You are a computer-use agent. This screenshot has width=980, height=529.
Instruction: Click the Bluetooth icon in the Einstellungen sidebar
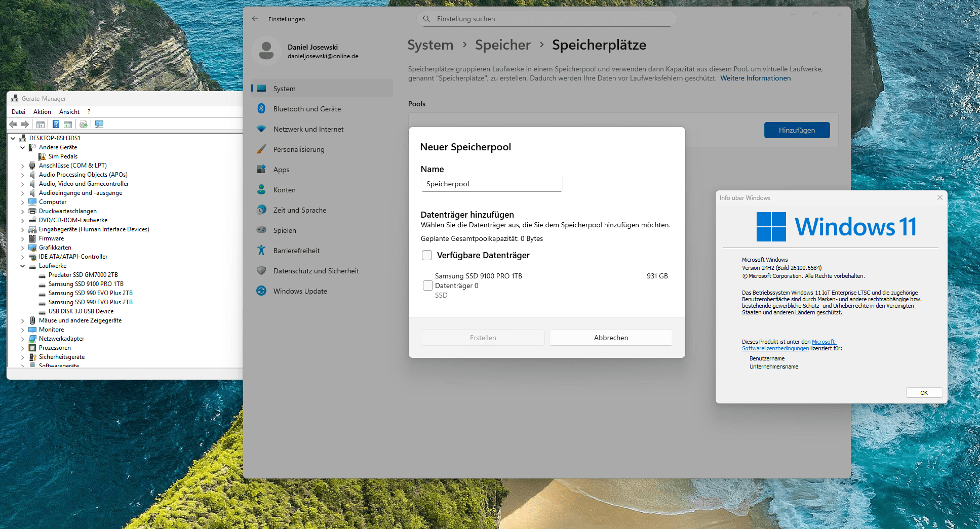(261, 108)
